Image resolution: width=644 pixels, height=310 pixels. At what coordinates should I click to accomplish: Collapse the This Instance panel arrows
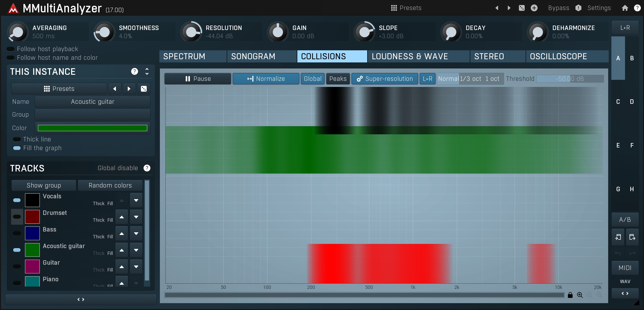(x=147, y=71)
